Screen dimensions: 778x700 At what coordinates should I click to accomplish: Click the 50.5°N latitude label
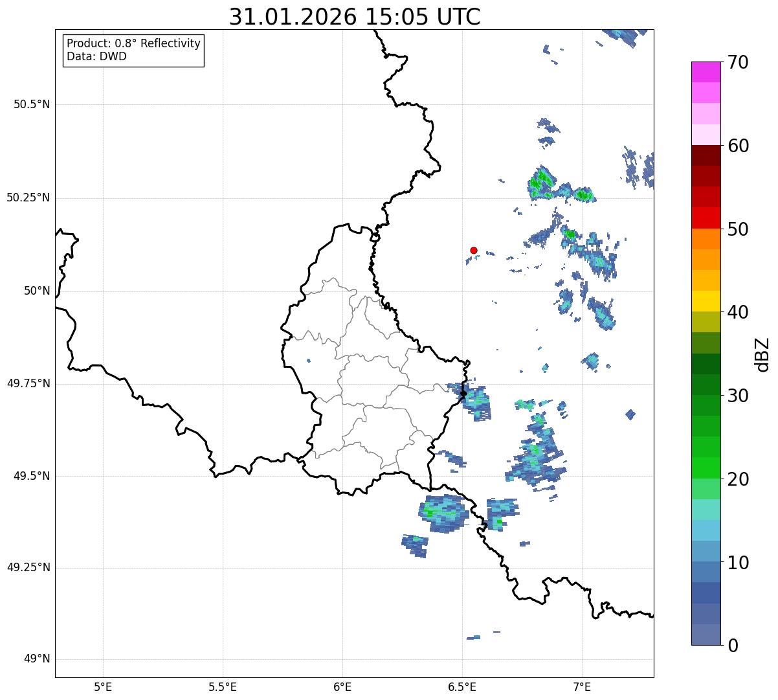coord(32,104)
